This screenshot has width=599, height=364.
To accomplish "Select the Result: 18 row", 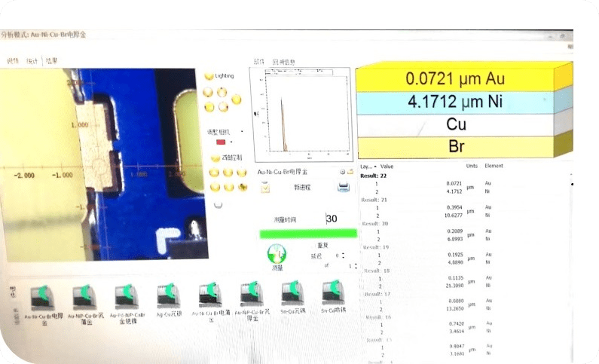I will pyautogui.click(x=377, y=271).
